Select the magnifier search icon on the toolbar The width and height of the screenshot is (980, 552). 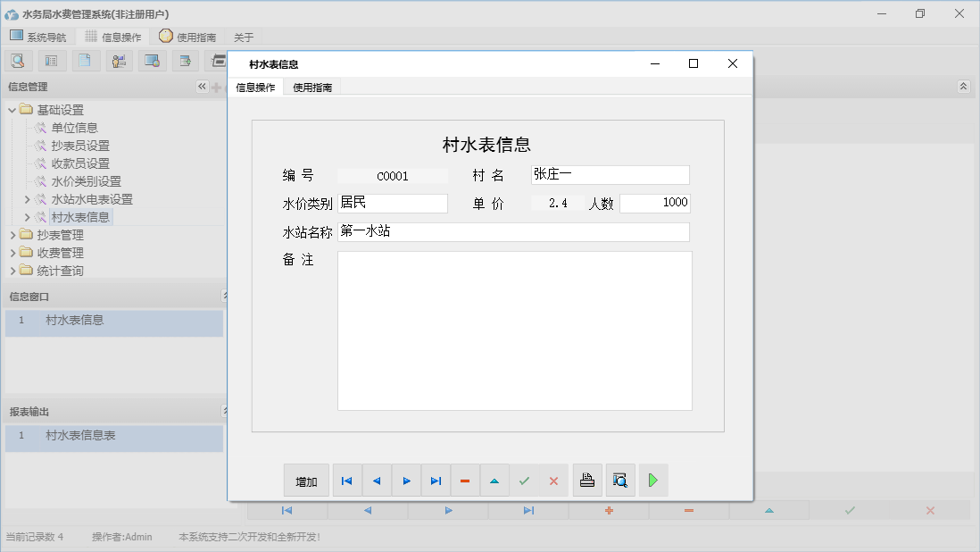18,60
